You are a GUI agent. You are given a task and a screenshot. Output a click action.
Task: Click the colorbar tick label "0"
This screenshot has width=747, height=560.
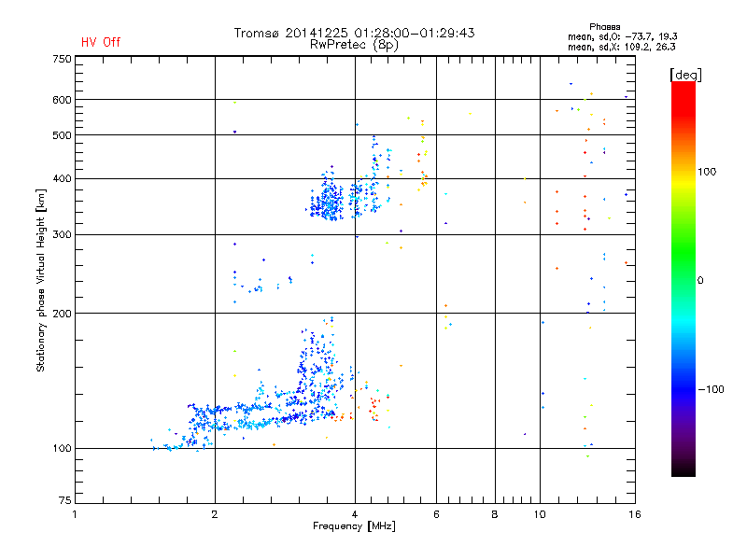700,281
